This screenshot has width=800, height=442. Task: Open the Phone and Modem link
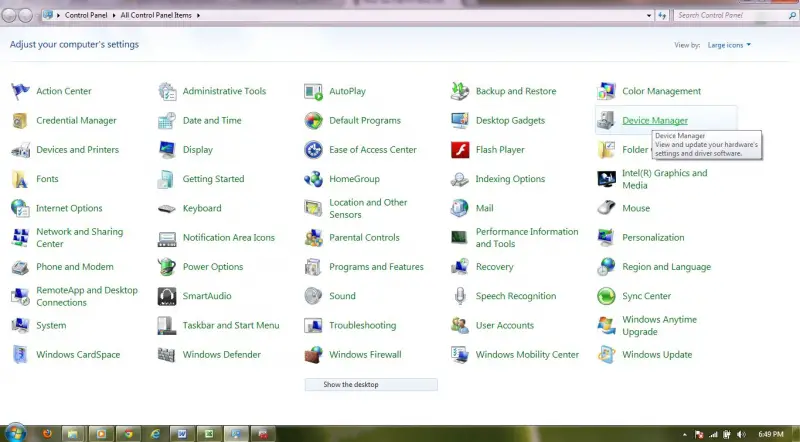(x=74, y=267)
